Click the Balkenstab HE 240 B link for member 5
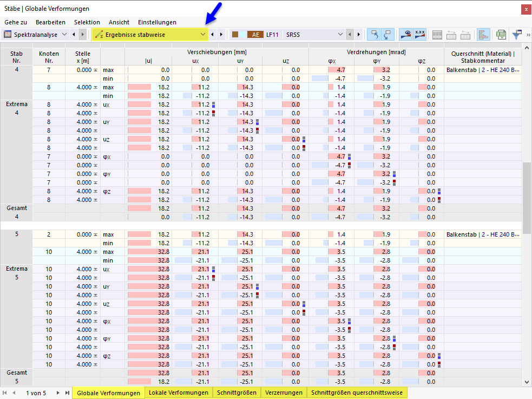 (483, 234)
